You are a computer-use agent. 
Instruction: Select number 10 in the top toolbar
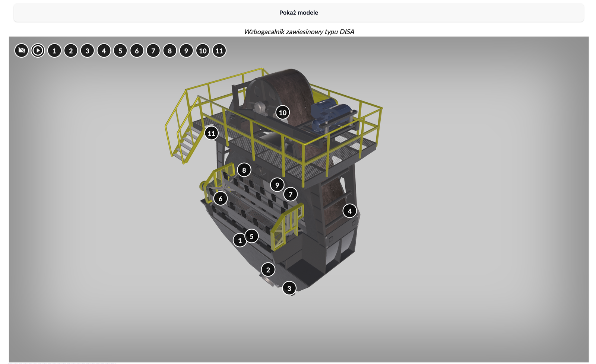tap(203, 51)
